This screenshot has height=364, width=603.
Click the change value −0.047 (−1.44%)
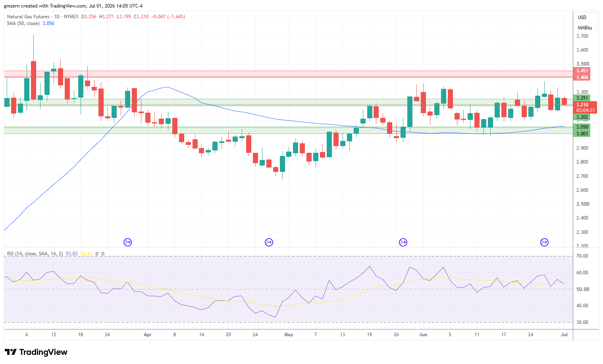tap(168, 17)
